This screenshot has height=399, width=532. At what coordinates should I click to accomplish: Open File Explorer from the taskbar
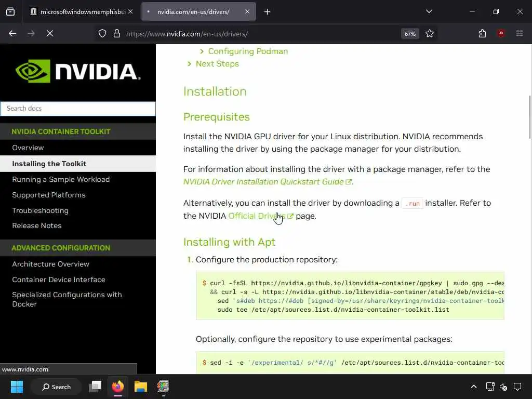click(140, 387)
